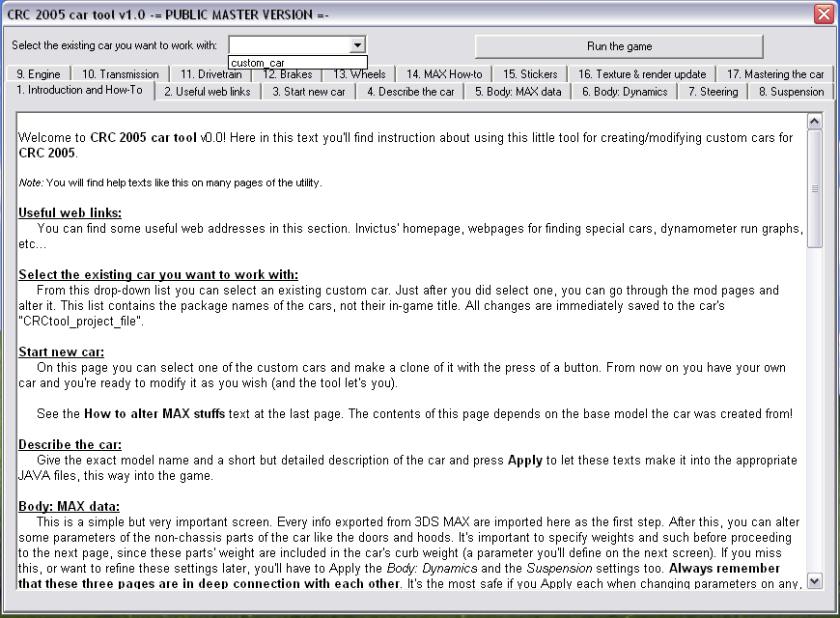Open 4. Describe the car tab
Image resolution: width=840 pixels, height=618 pixels.
tap(410, 92)
